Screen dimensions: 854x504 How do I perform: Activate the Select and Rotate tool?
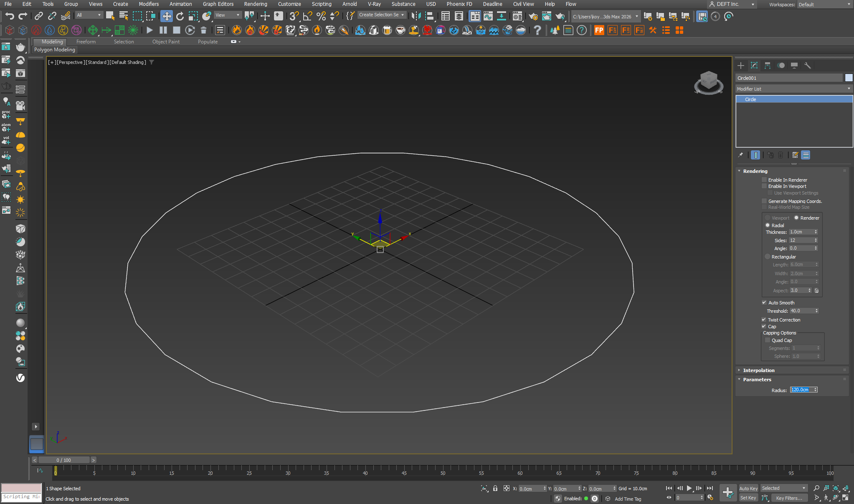tap(180, 16)
